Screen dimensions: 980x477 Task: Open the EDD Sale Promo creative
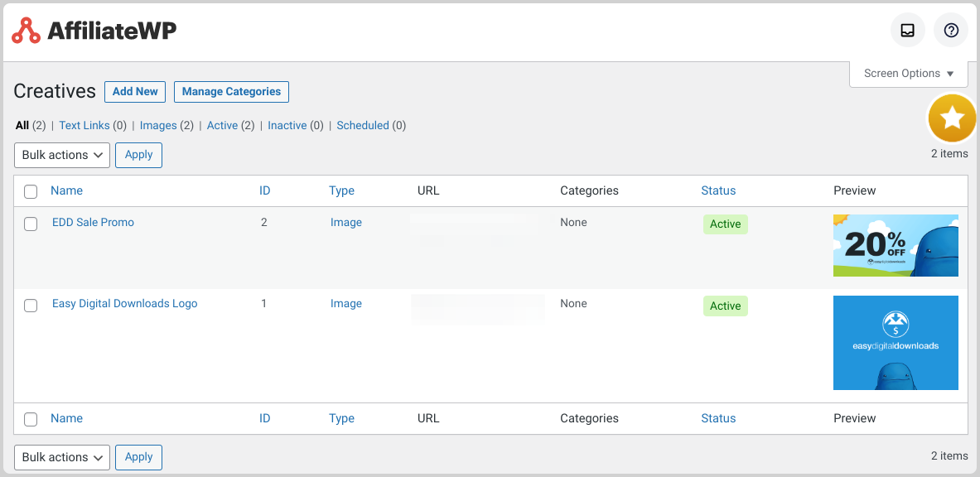[93, 222]
